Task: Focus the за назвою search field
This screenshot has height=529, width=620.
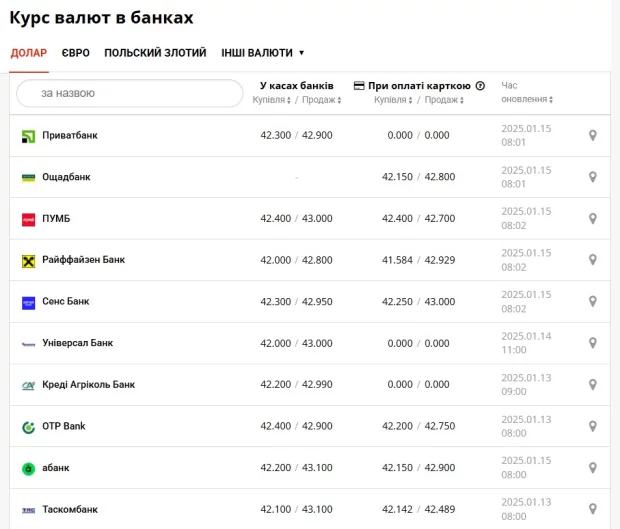Action: coord(130,93)
